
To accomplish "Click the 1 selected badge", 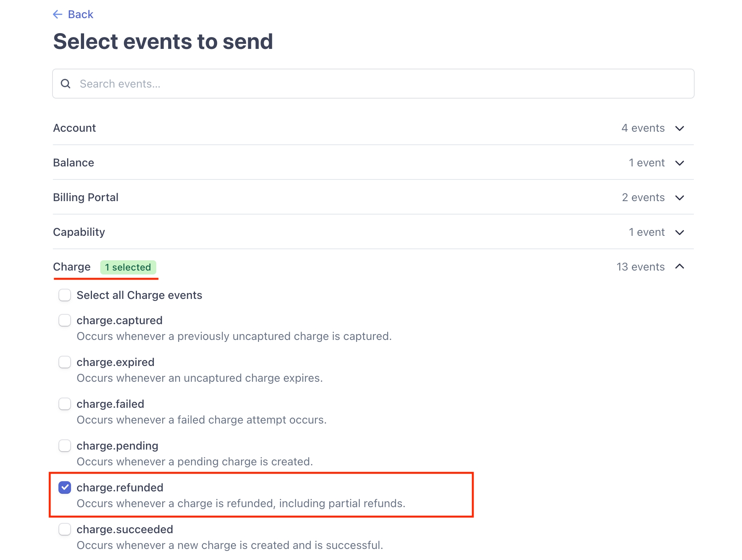I will click(x=128, y=267).
